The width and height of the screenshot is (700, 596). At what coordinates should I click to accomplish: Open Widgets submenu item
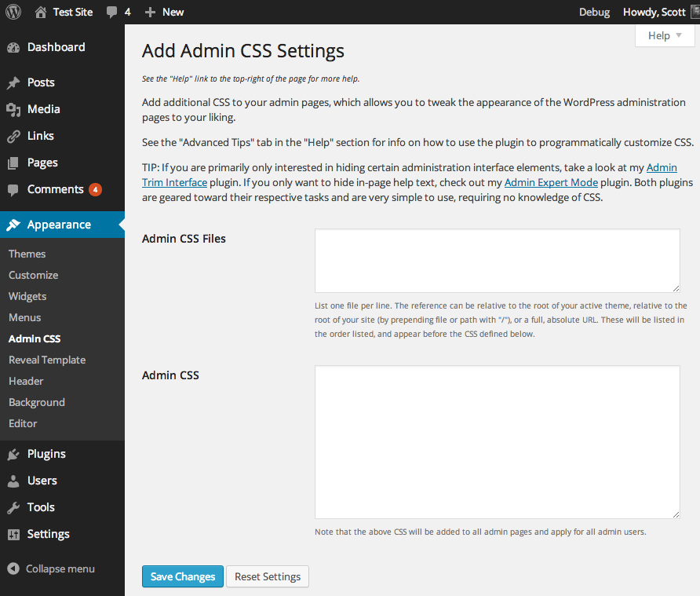27,296
